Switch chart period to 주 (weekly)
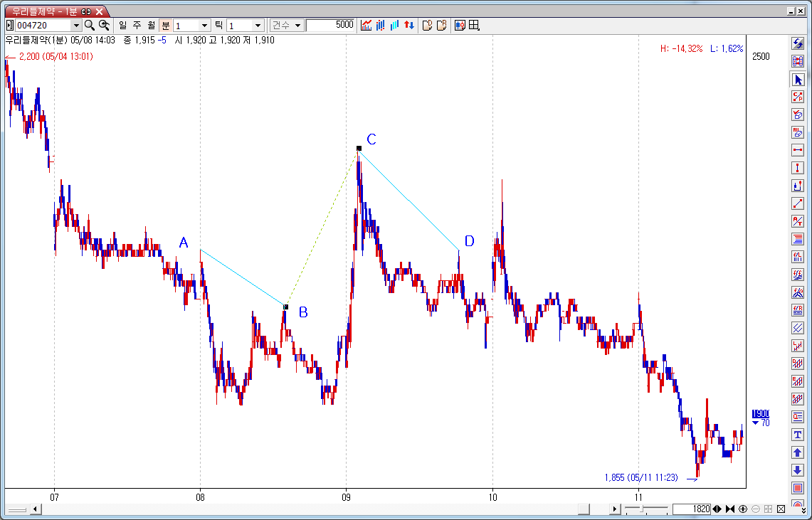This screenshot has width=812, height=520. [137, 25]
